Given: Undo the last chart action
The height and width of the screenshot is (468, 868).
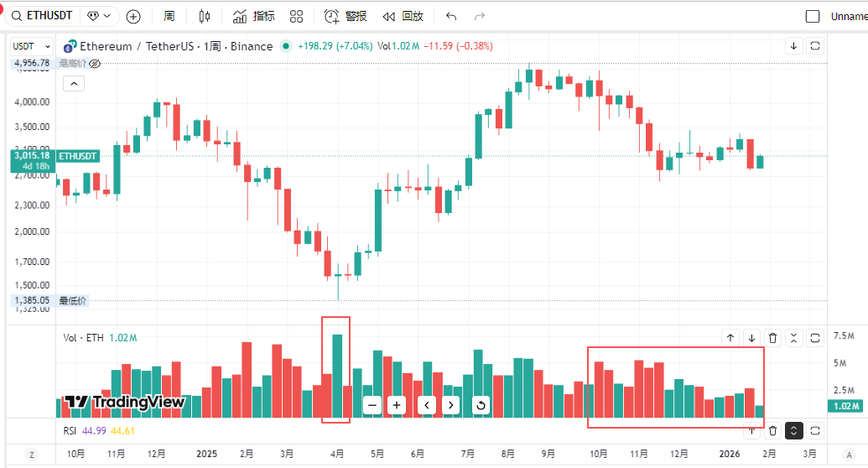Looking at the screenshot, I should pos(451,17).
